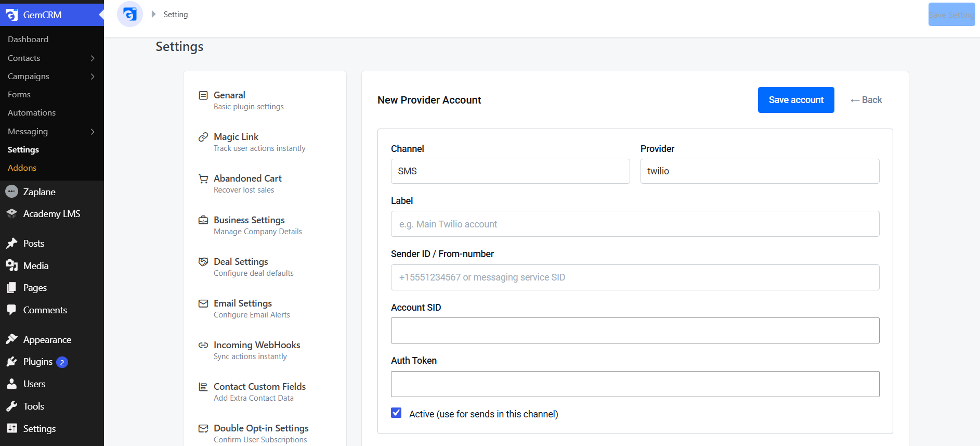Click the Email Settings envelope icon
Viewport: 980px width, 446px height.
(203, 303)
